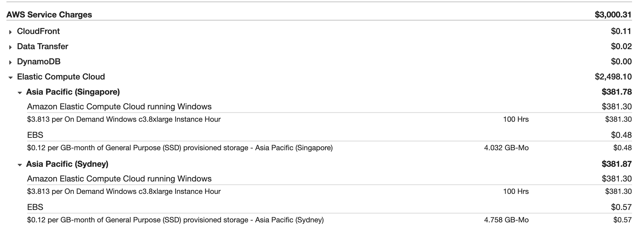Click the AWS Service Charges header
This screenshot has width=644, height=232.
[x=49, y=15]
